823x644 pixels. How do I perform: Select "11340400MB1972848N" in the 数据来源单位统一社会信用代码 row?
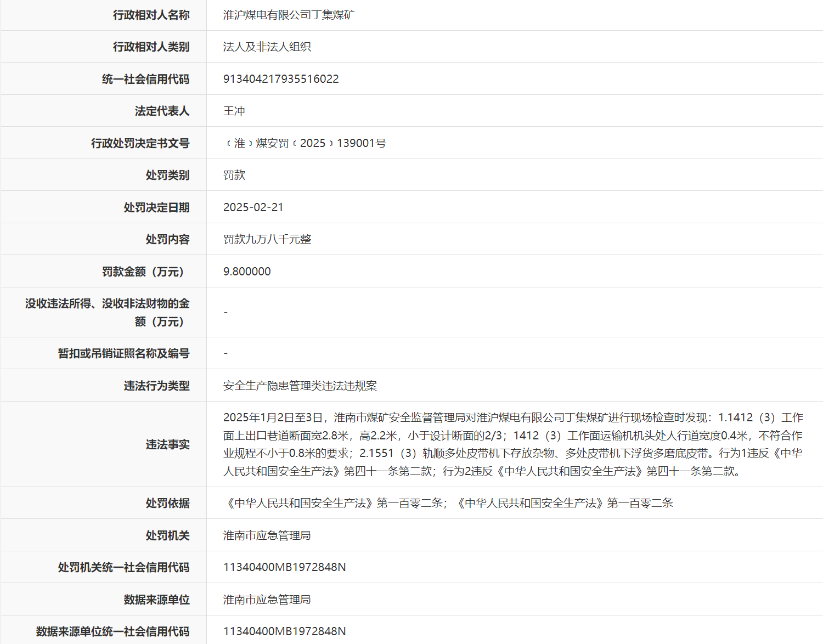285,631
